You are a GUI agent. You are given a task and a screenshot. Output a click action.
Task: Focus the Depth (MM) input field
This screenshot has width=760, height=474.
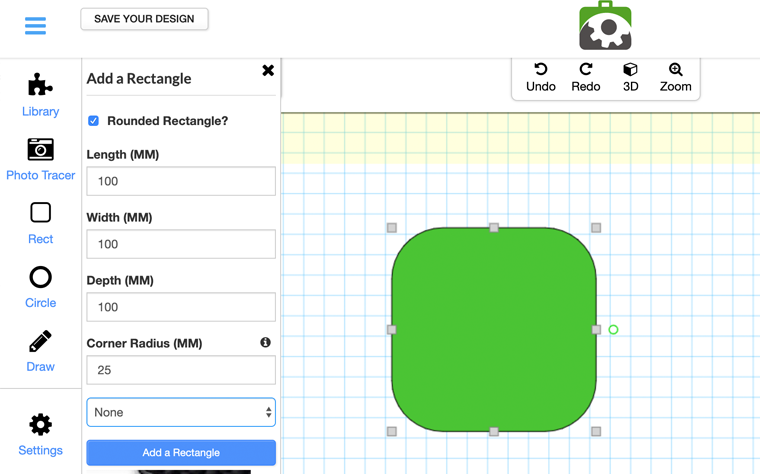[x=181, y=307]
